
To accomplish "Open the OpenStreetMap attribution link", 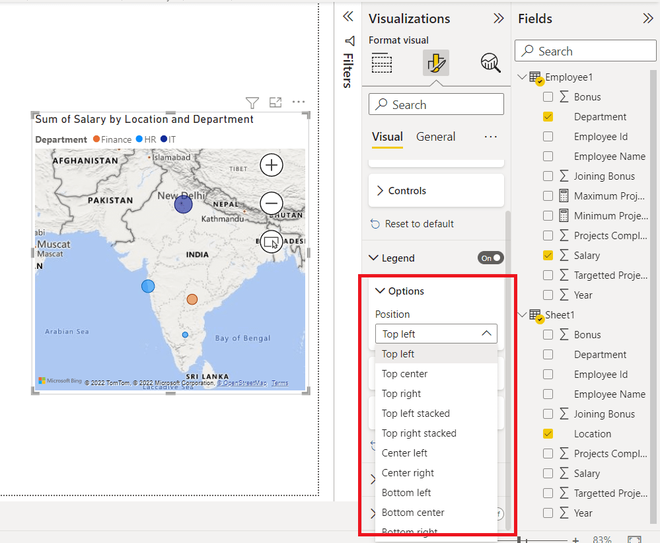I will coord(242,383).
